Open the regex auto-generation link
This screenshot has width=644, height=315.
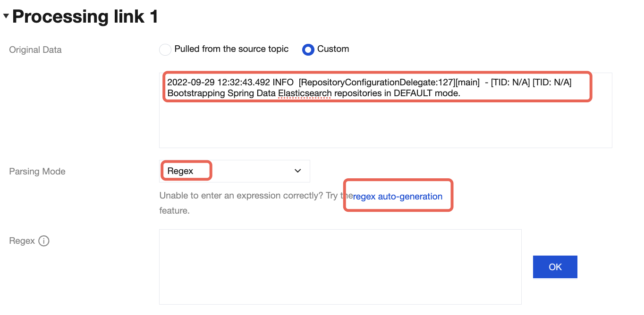398,197
